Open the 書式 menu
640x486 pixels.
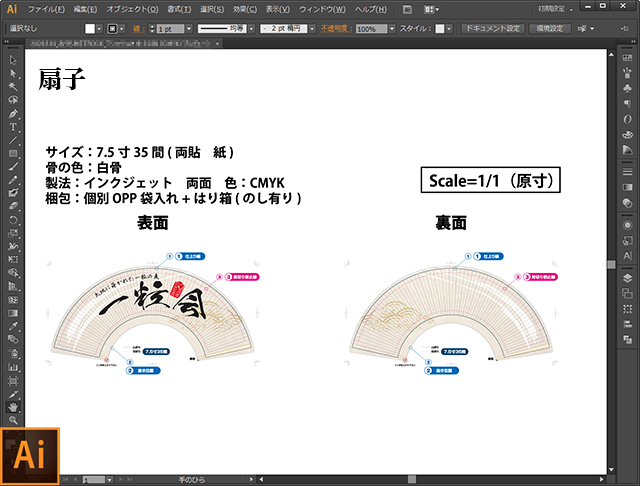(x=179, y=9)
